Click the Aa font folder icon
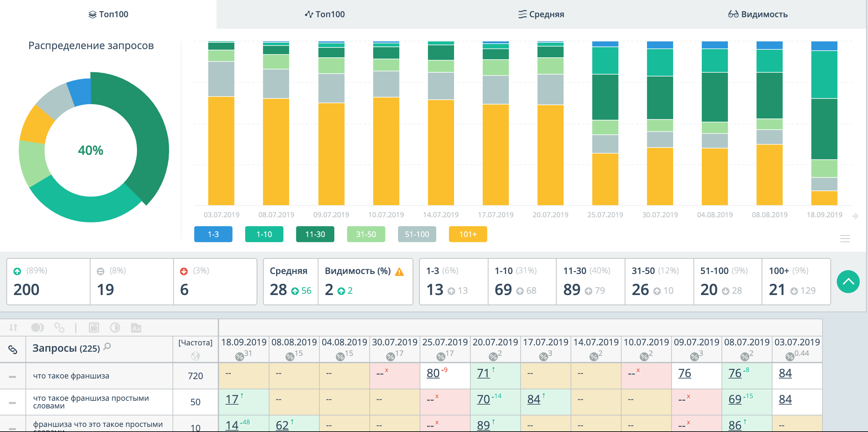Screen dimensions: 868x432 [136, 328]
